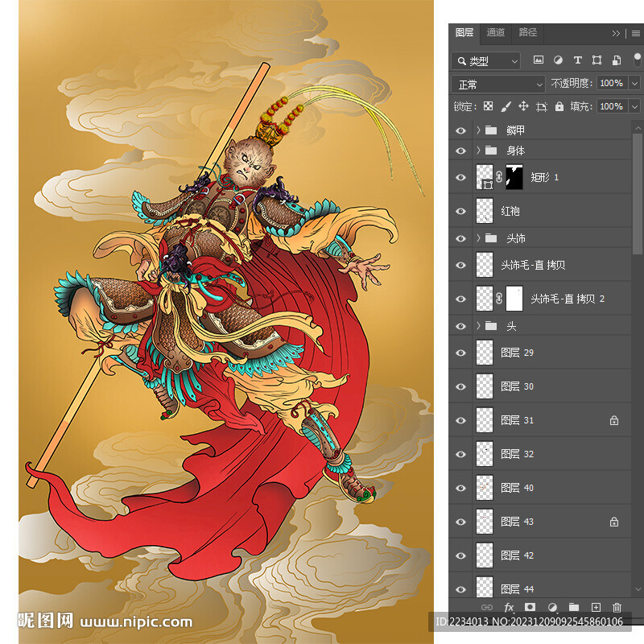Click the white mask thumbnail of 头饰毛-直 拷贝 2
The height and width of the screenshot is (644, 644).
pos(514,299)
